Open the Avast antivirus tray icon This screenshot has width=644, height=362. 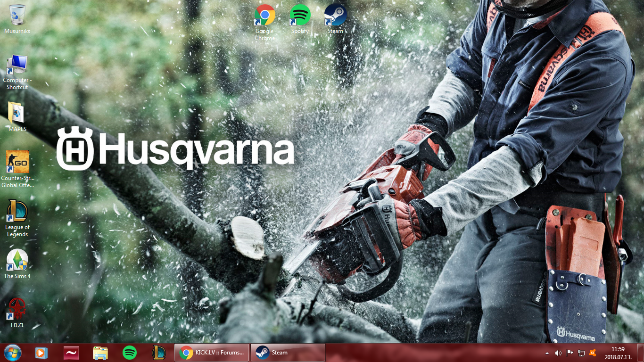coord(593,353)
